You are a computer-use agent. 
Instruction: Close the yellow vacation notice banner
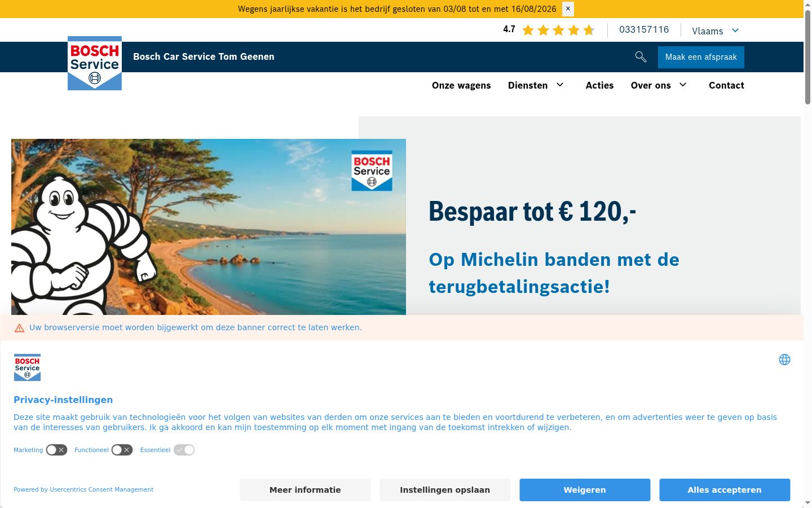tap(568, 9)
